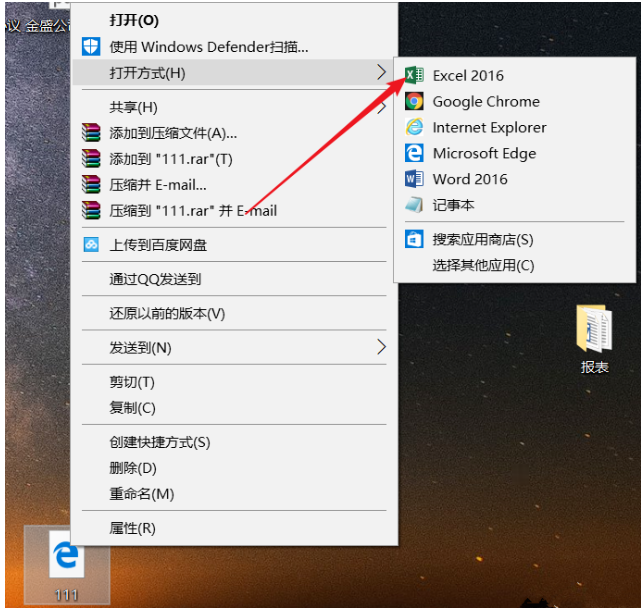Viewport: 641px width, 613px height.
Task: Choose 搜索应用商店(S) entry
Action: click(x=515, y=239)
